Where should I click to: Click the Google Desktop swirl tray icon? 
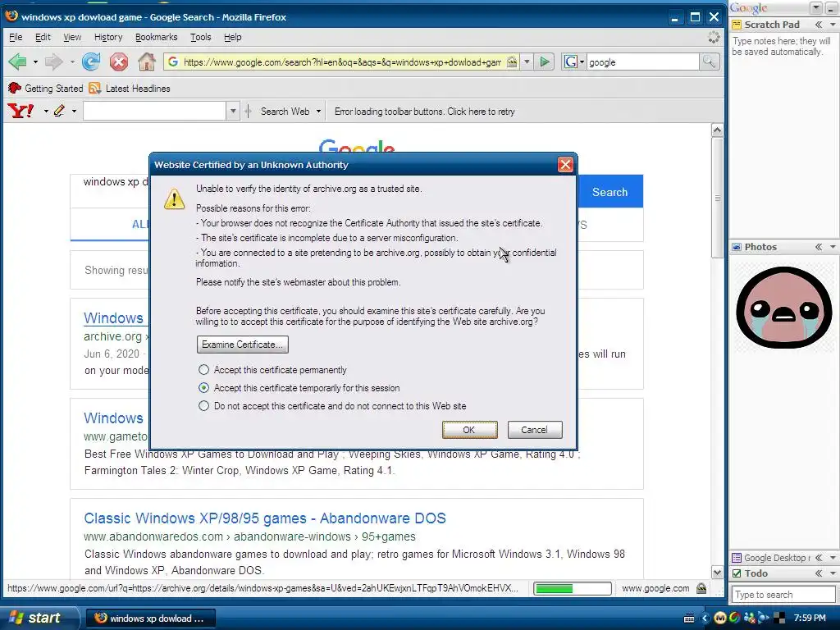click(x=734, y=618)
